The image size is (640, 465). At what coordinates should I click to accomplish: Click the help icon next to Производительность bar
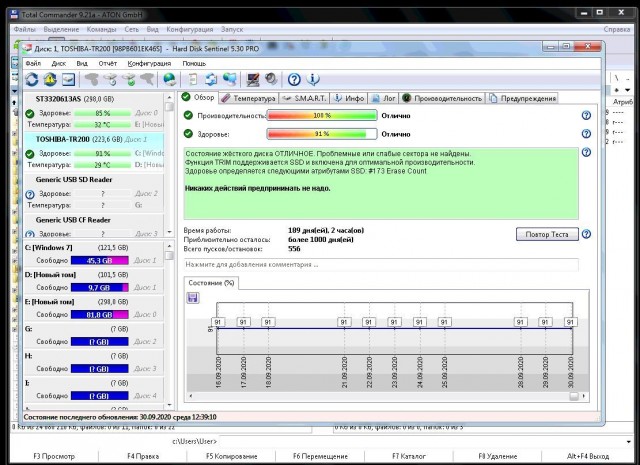(x=586, y=116)
